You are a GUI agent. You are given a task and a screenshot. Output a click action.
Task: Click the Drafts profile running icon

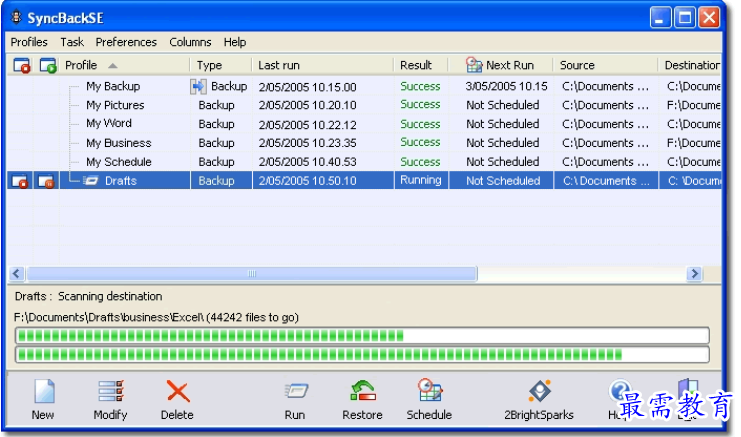[x=91, y=180]
